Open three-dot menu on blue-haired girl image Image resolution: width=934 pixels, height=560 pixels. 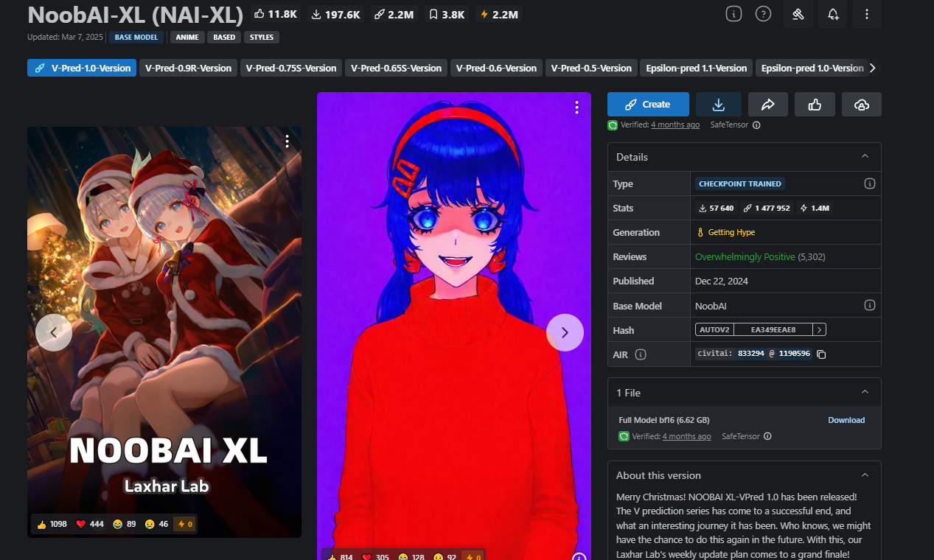576,108
